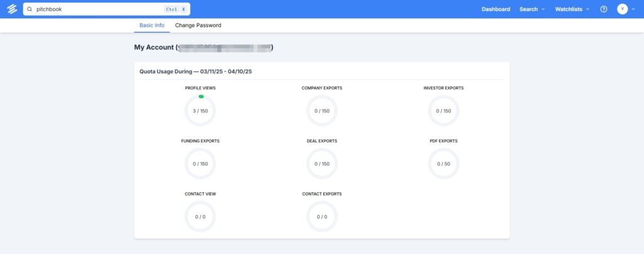The height and width of the screenshot is (254, 644).
Task: Go to the Dashboard link
Action: [496, 9]
